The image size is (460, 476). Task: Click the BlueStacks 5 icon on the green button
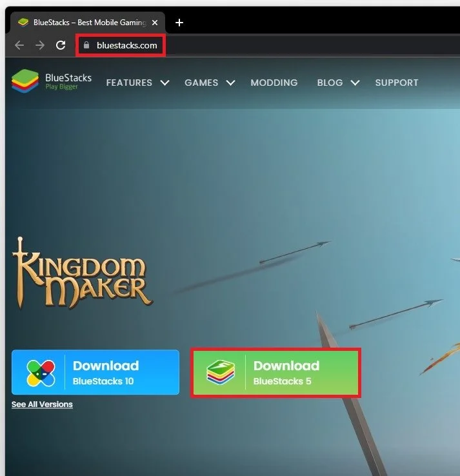pyautogui.click(x=221, y=373)
